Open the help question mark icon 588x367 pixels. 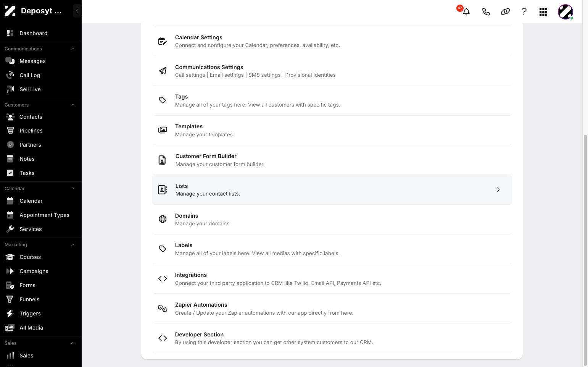pos(524,12)
